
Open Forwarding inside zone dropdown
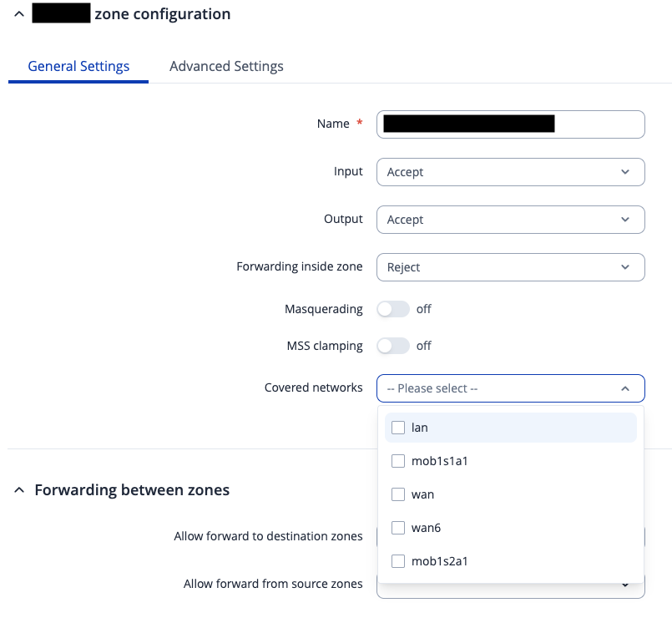click(510, 267)
